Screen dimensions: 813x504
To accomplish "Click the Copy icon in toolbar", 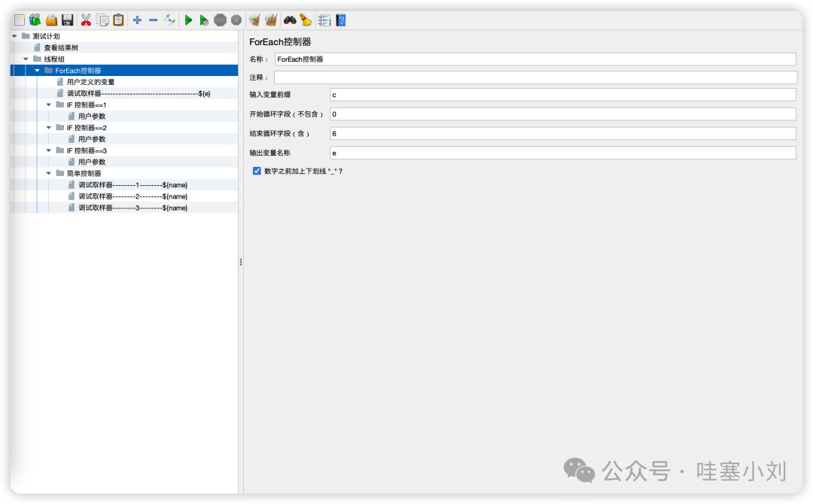I will [x=103, y=20].
